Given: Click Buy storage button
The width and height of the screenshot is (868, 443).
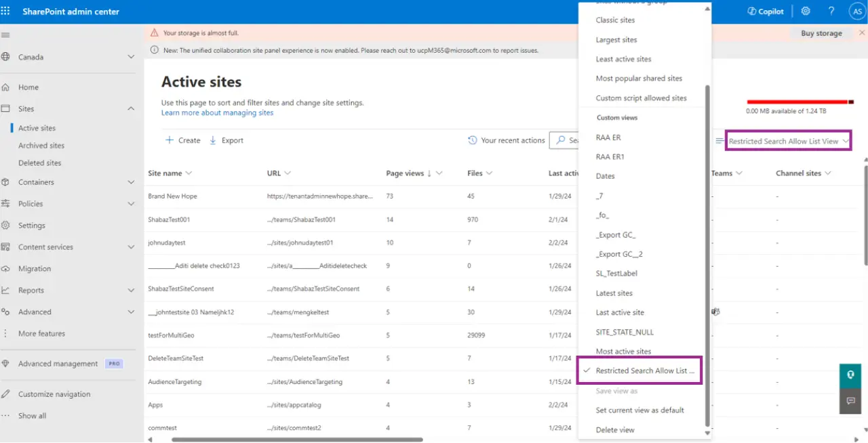Looking at the screenshot, I should 821,33.
